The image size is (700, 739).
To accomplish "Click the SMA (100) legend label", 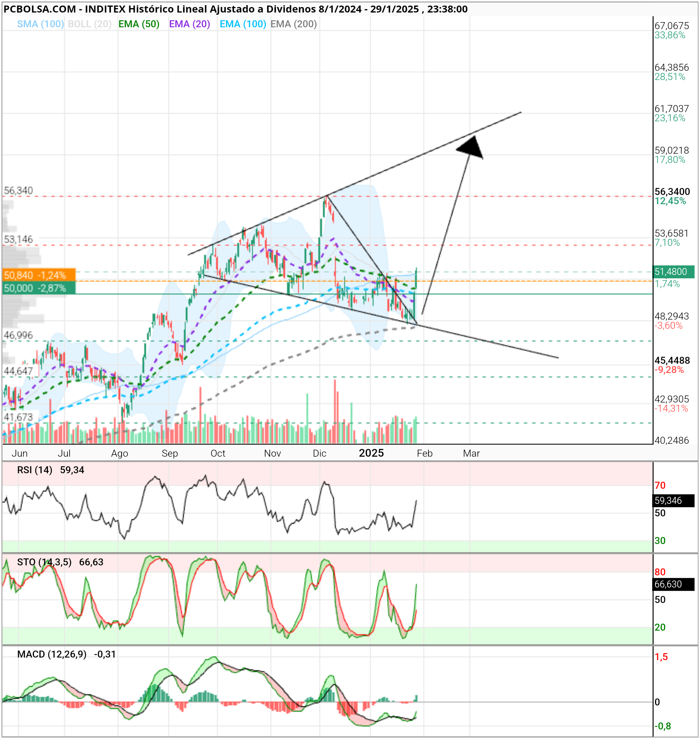I will tap(40, 24).
